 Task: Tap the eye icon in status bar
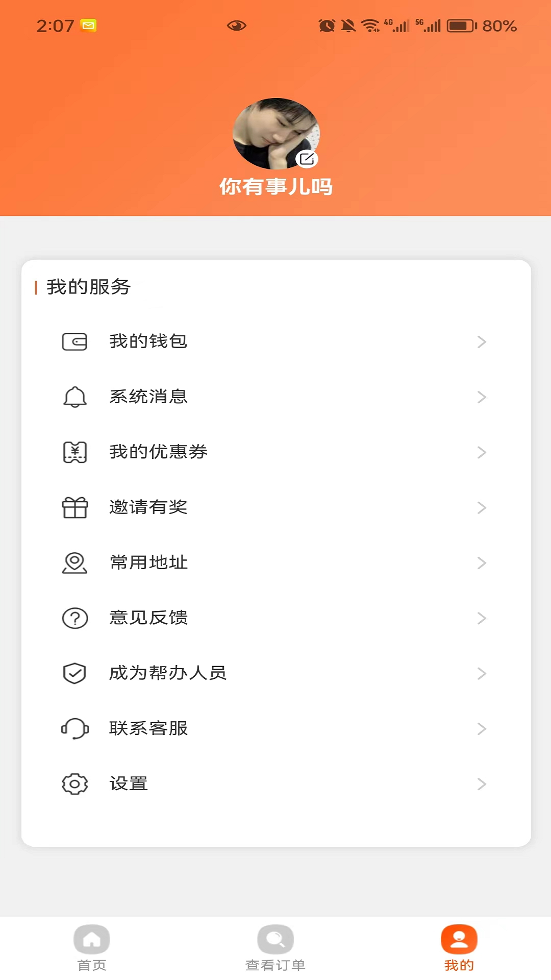tap(237, 26)
